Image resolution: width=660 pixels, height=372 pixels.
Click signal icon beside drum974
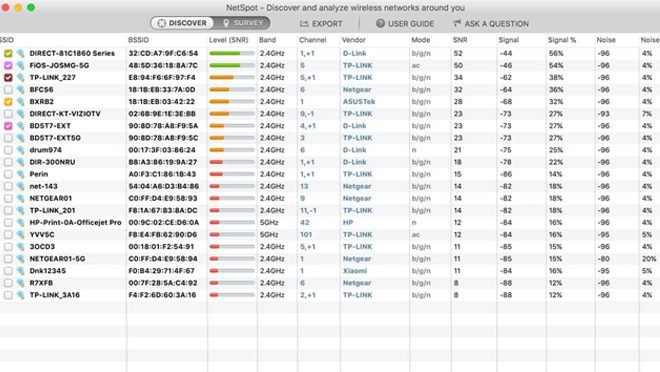pyautogui.click(x=20, y=150)
